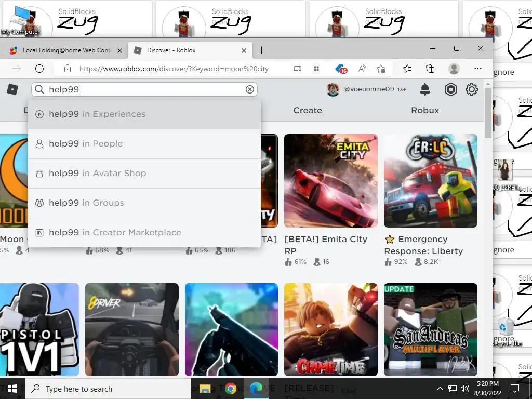Search help99 in Avatar Shop
Image resolution: width=532 pixels, height=399 pixels.
point(144,174)
